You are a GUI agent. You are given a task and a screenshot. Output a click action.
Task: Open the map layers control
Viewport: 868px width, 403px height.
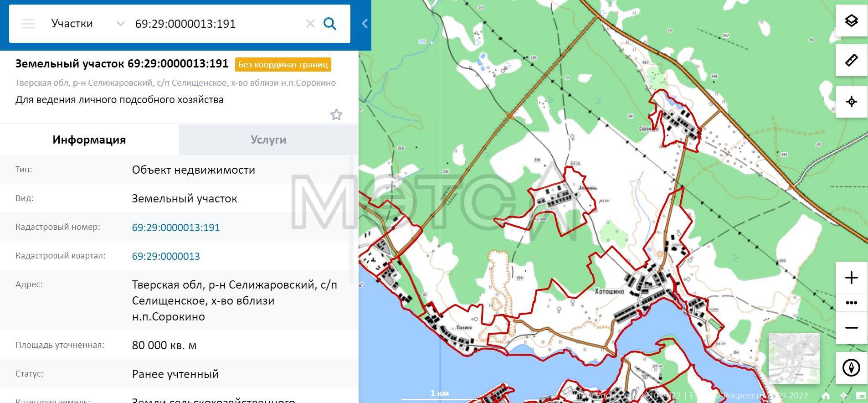(x=851, y=21)
